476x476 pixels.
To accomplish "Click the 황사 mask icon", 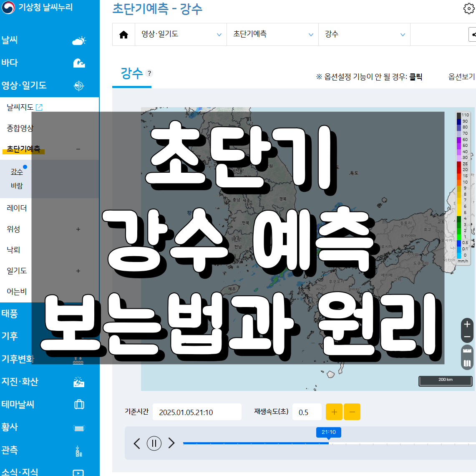I will pos(79,428).
